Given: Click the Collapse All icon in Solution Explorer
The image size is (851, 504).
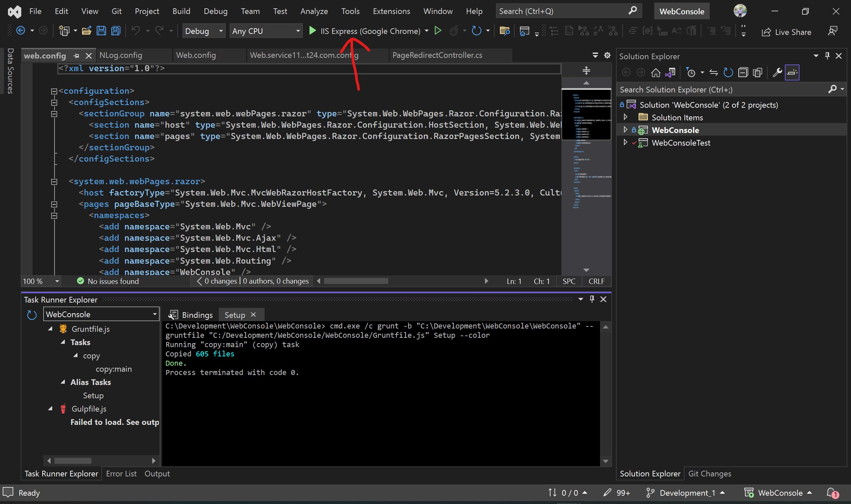Looking at the screenshot, I should 743,72.
